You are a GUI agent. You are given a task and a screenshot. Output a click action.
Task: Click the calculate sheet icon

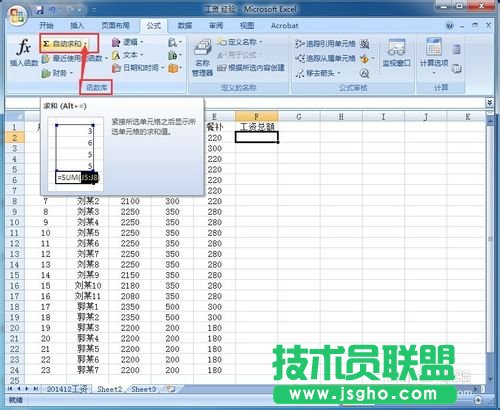coord(456,68)
